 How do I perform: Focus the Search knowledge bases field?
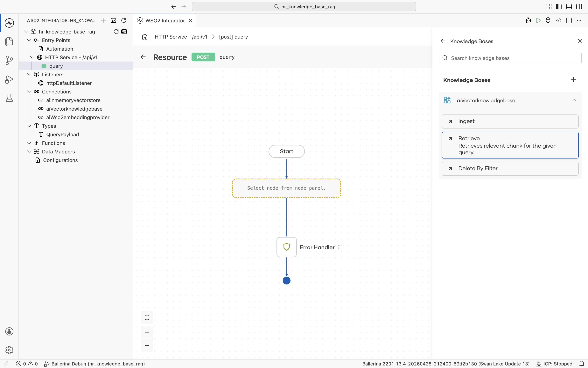510,58
